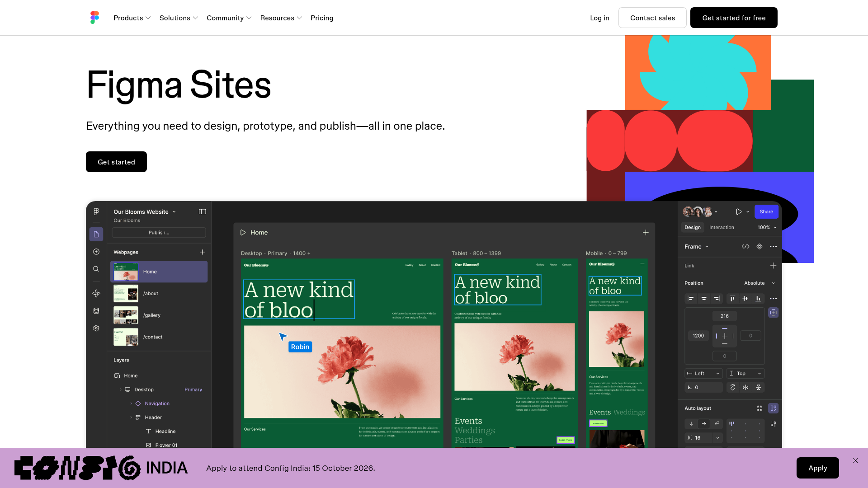Open the CMS database icon in sidebar
Screen dimensions: 868x488
coord(96,311)
